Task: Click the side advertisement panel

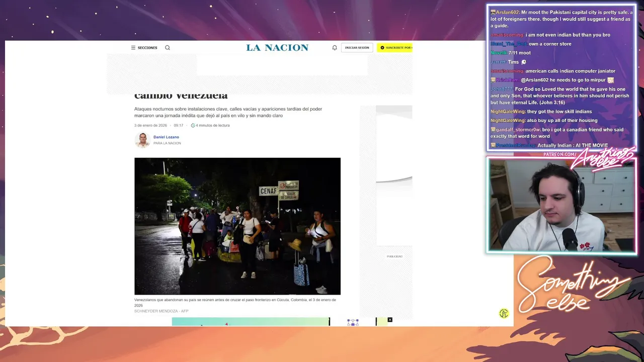Action: point(394,176)
